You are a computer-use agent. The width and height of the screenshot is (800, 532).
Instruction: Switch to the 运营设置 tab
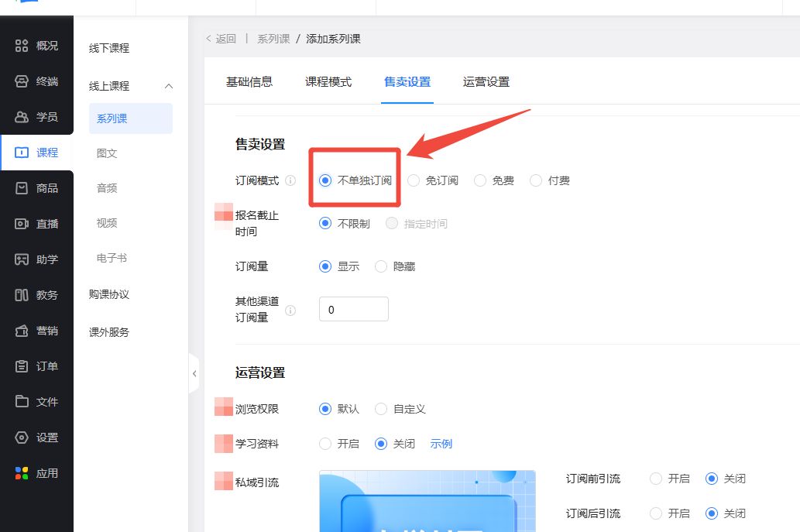[486, 82]
